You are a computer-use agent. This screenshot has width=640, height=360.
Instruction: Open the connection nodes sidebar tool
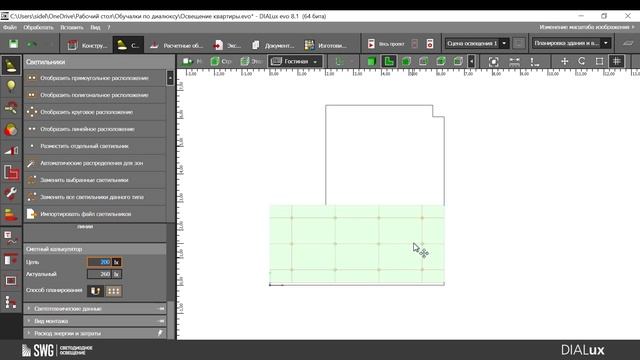11,302
